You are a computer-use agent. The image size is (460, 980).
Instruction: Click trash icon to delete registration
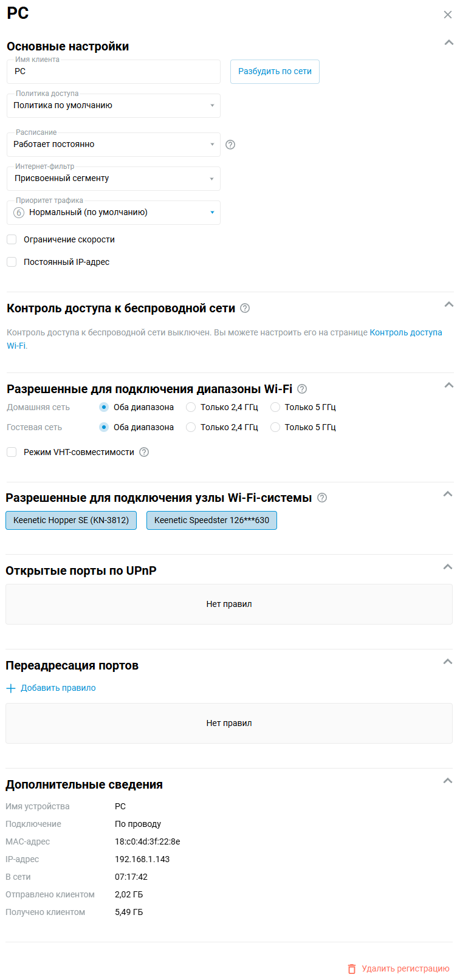tap(351, 969)
